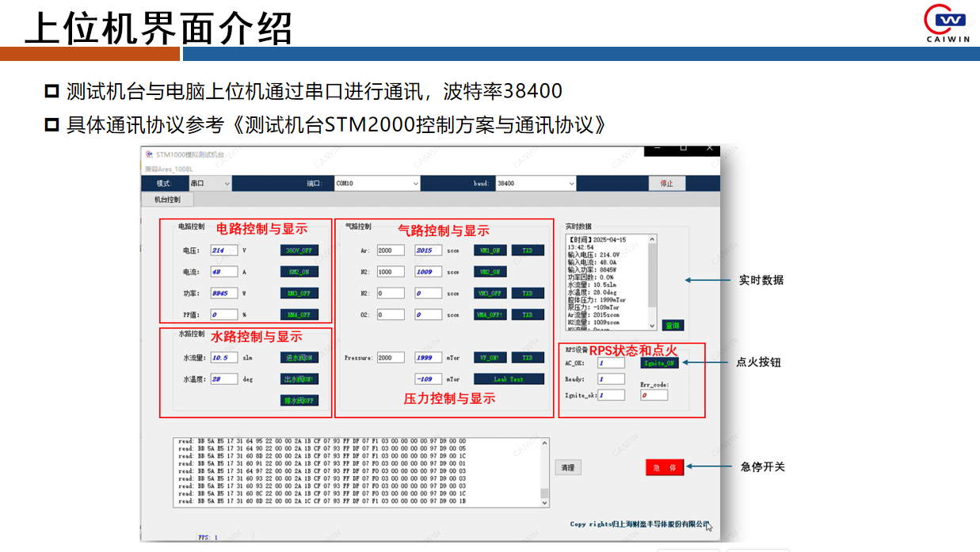The image size is (980, 552).
Task: Click the 停止 stop button
Action: (x=666, y=183)
